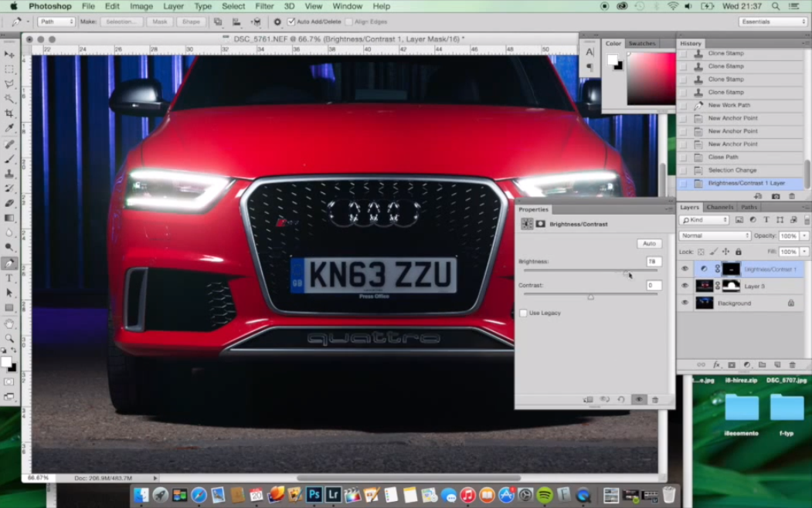Expand the Path mode dropdown in options bar
The image size is (812, 508).
[56, 22]
